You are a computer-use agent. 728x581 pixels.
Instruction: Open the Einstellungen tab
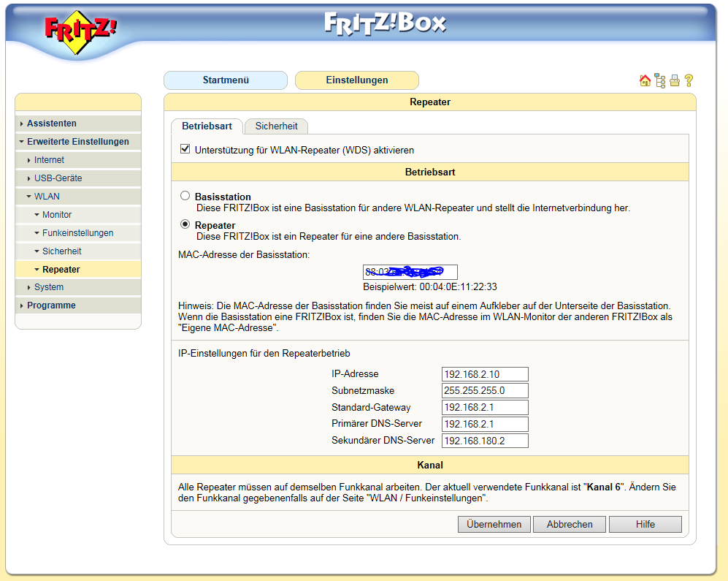tap(357, 80)
